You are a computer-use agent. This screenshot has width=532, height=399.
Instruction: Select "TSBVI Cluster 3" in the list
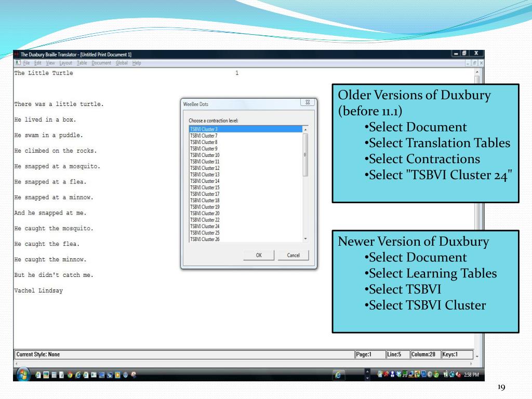coord(246,129)
